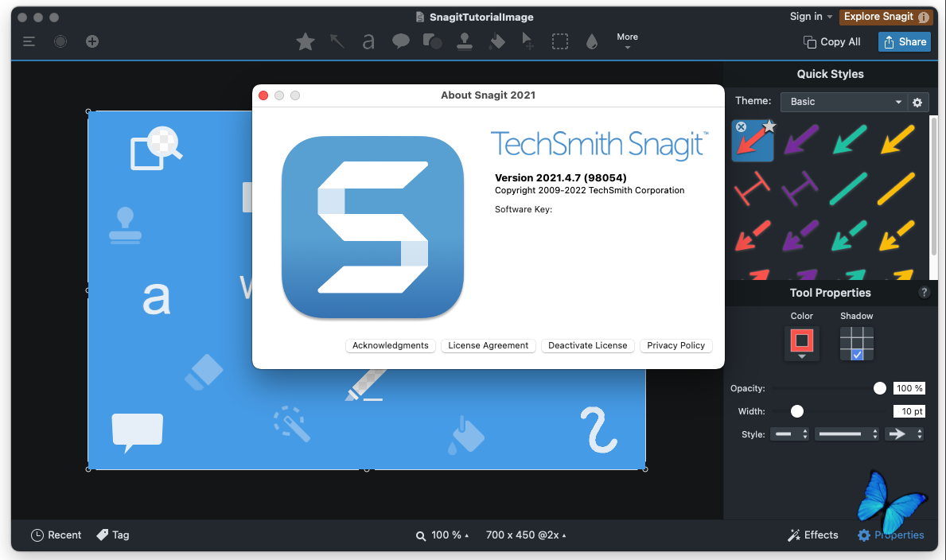Select the yellow arrow quick style
The height and width of the screenshot is (560, 946).
[x=897, y=139]
